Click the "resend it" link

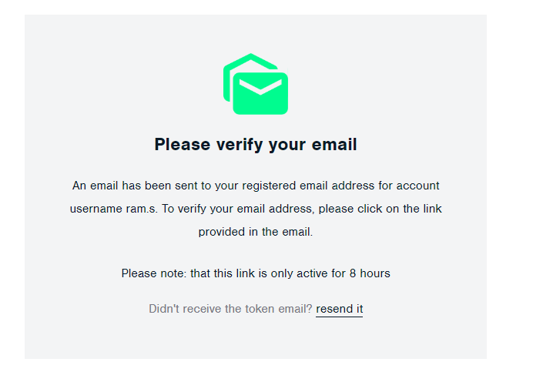pos(339,309)
